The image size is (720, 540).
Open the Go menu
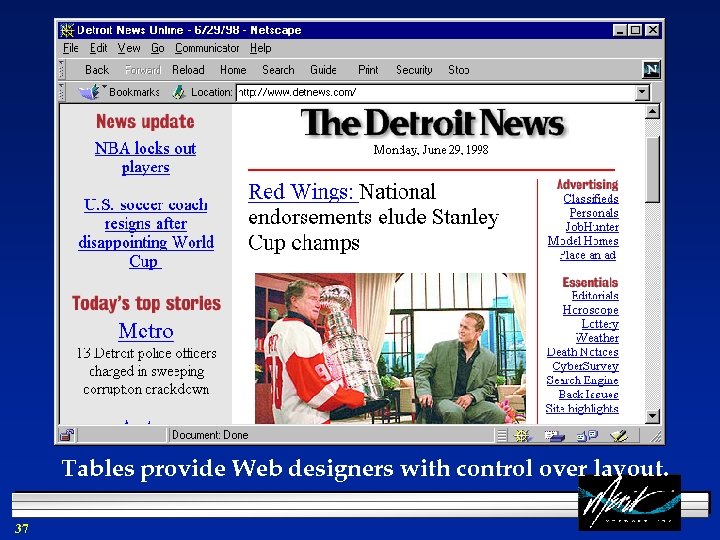[x=158, y=48]
